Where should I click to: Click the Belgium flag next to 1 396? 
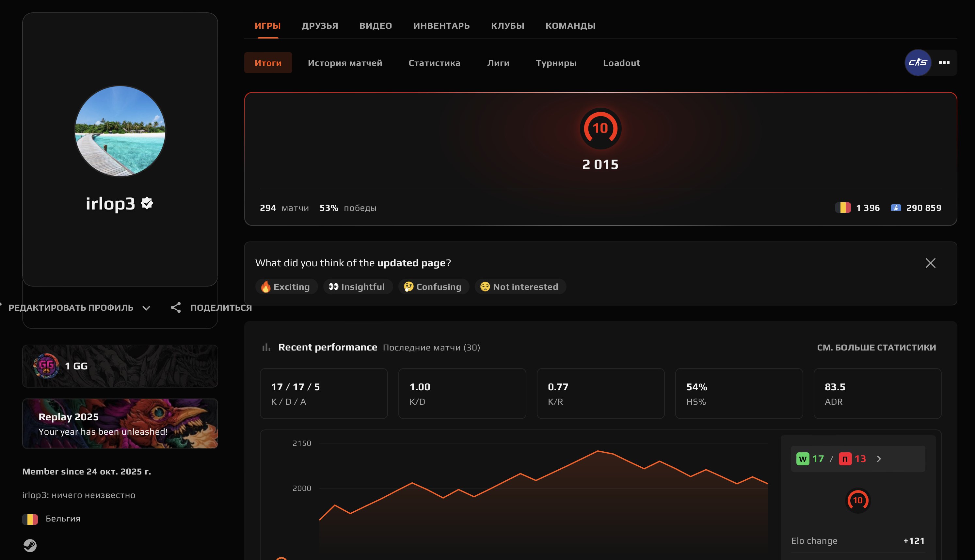coord(843,207)
